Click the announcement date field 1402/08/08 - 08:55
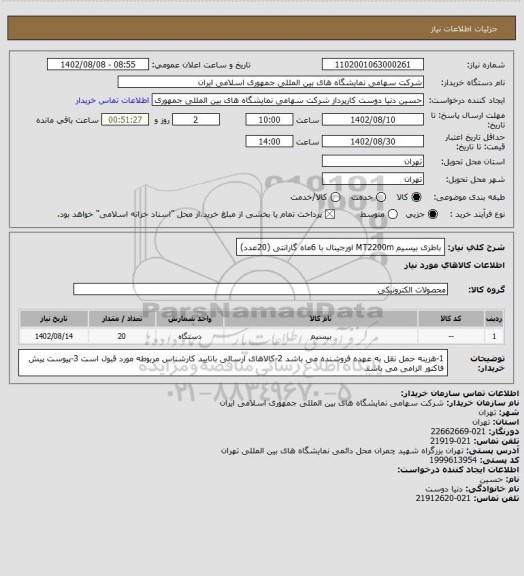The image size is (524, 576). click(98, 65)
